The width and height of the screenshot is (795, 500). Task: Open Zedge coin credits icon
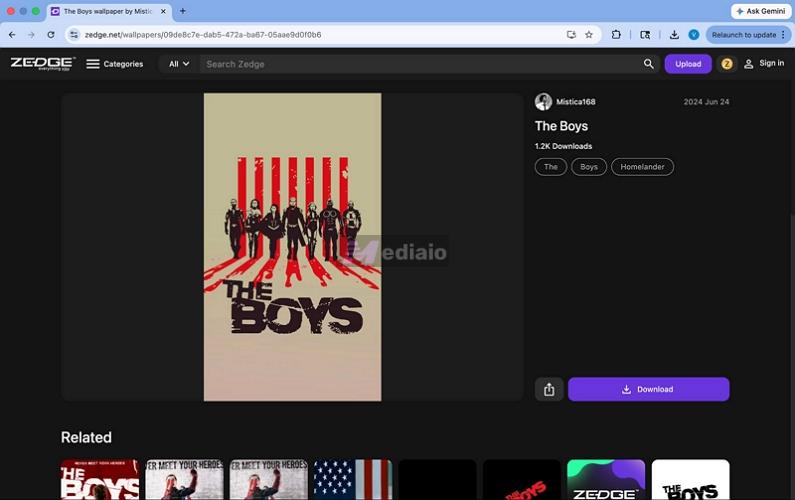click(x=727, y=64)
